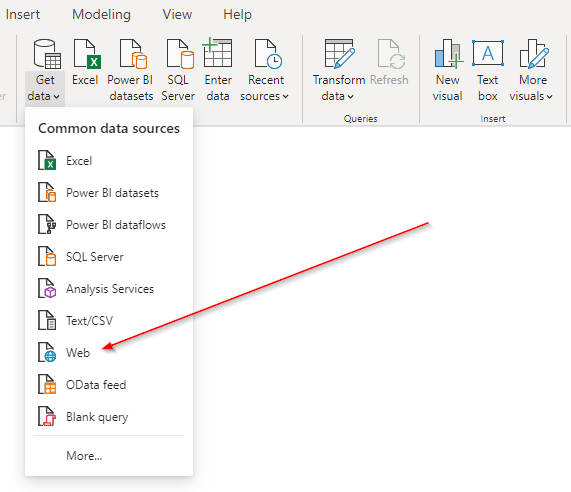Open Power BI datasets from the ribbon

coord(130,71)
